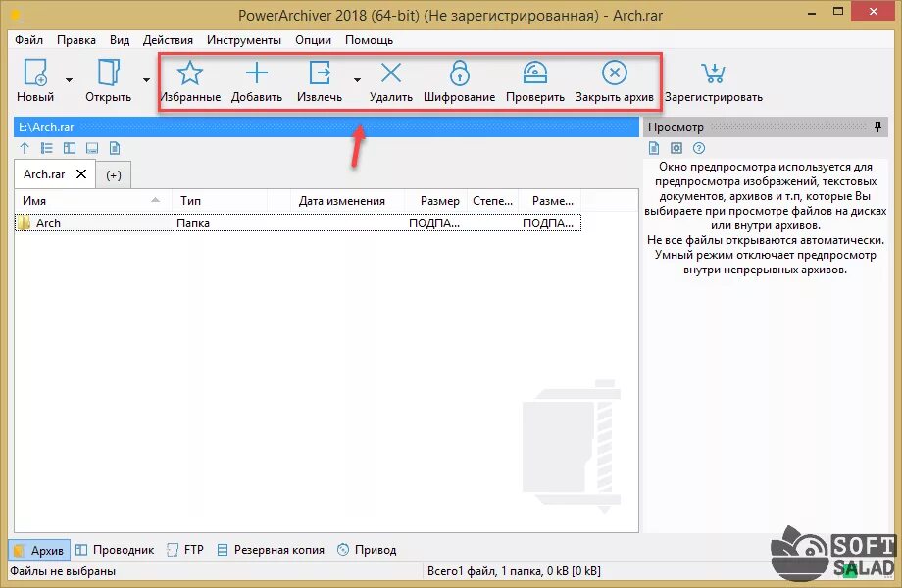
Task: Select the Arch folder row
Action: click(x=298, y=223)
